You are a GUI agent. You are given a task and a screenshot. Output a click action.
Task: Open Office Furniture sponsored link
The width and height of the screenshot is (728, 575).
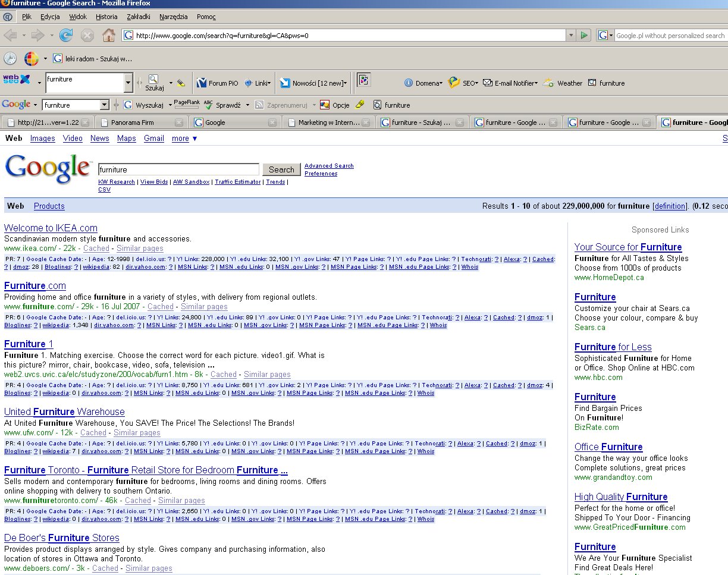608,447
